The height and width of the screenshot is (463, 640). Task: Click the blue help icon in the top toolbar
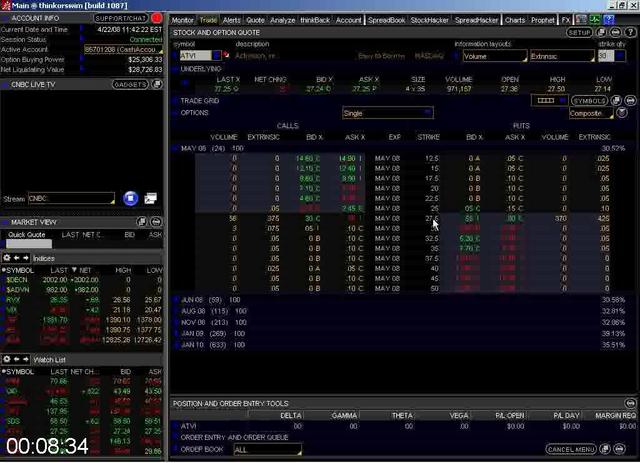(609, 20)
